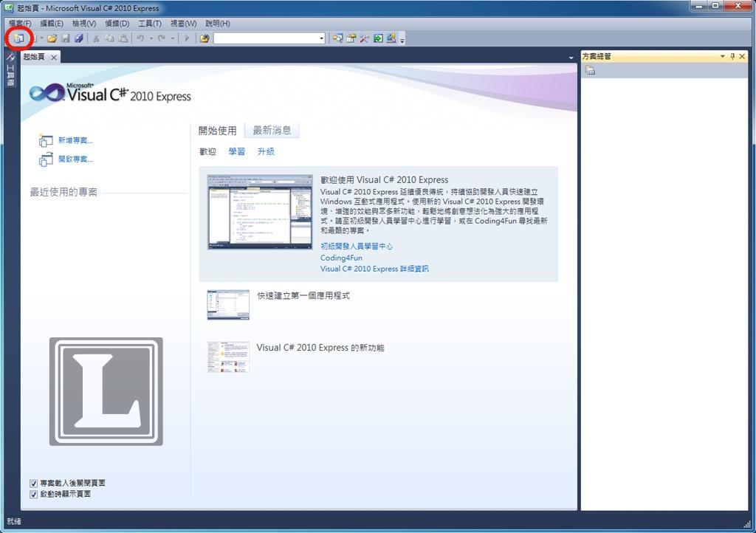This screenshot has height=533, width=756.
Task: Click the welcome section IDE thumbnail
Action: [x=260, y=212]
